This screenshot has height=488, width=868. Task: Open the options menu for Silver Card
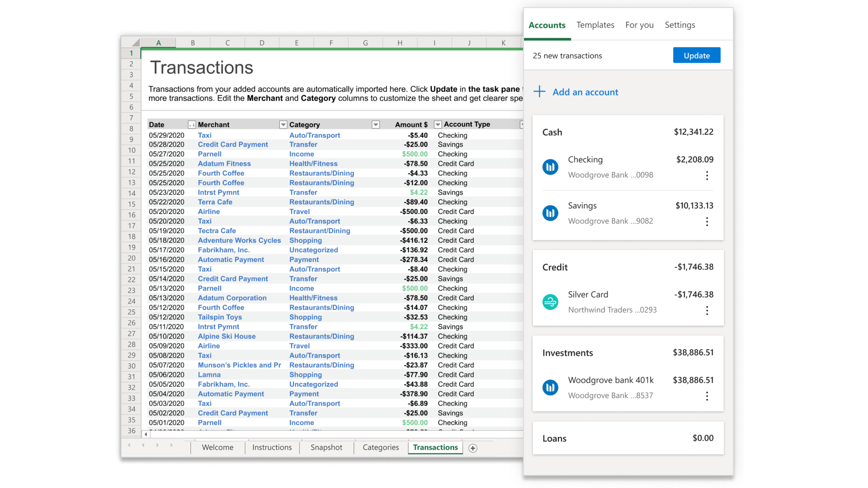707,310
